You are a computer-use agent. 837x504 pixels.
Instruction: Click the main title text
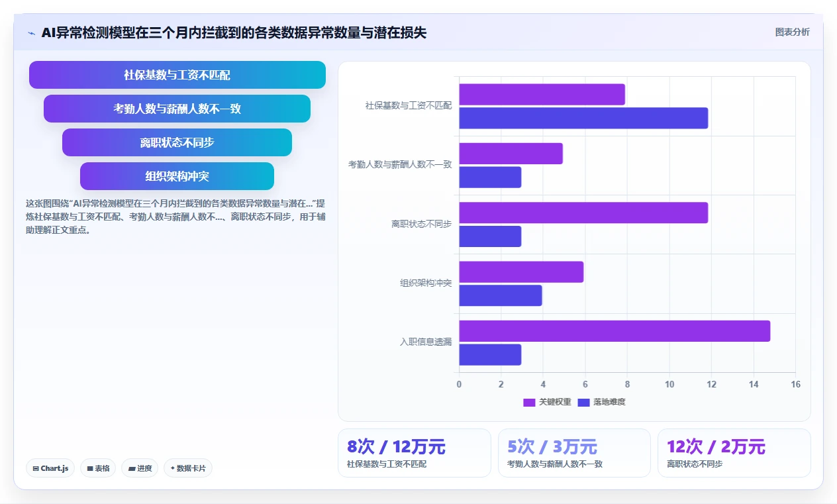(234, 33)
